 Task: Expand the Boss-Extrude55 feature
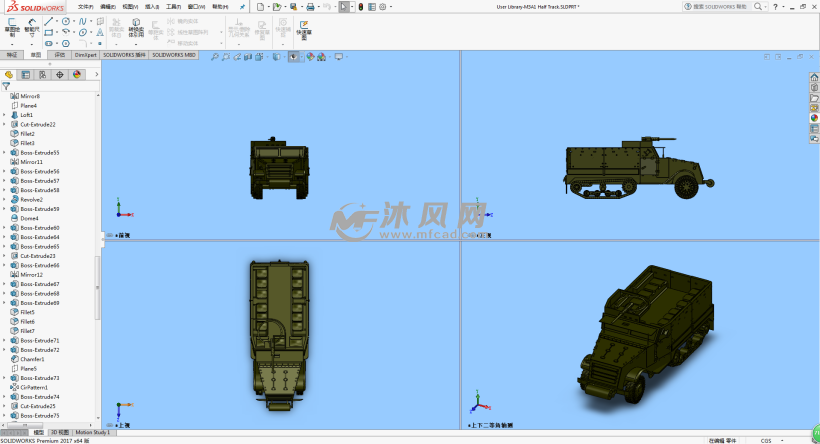(5, 153)
